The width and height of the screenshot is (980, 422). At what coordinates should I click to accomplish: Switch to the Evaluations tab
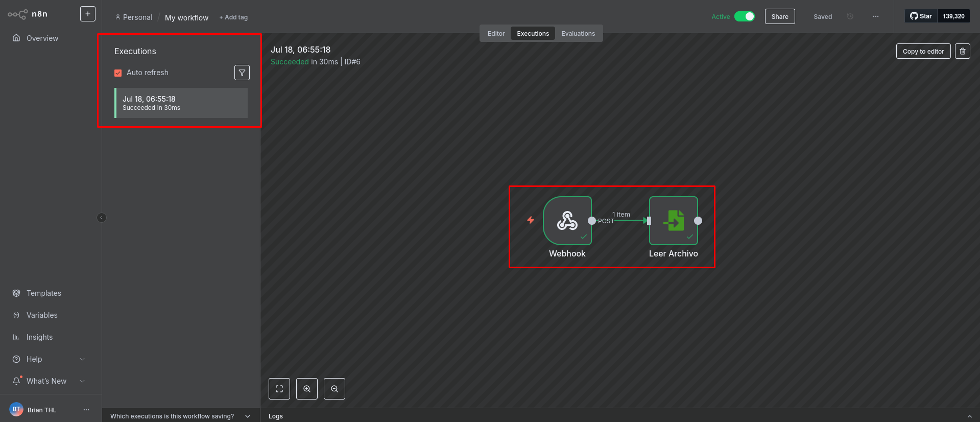pyautogui.click(x=578, y=34)
